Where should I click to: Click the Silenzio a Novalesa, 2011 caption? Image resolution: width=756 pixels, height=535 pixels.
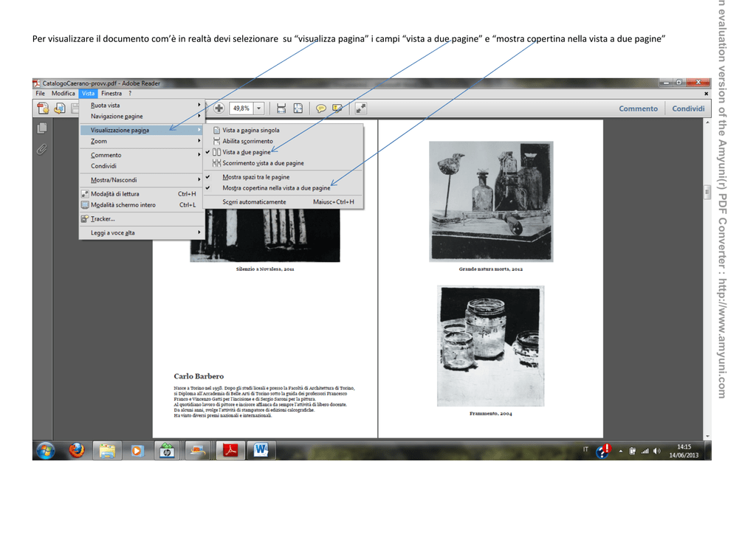265,269
